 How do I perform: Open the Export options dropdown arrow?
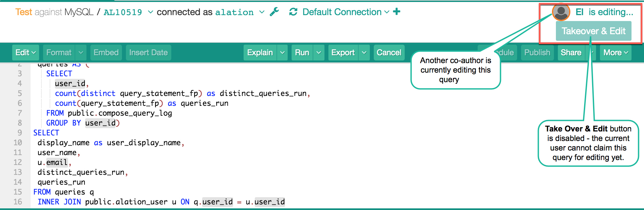[x=364, y=53]
